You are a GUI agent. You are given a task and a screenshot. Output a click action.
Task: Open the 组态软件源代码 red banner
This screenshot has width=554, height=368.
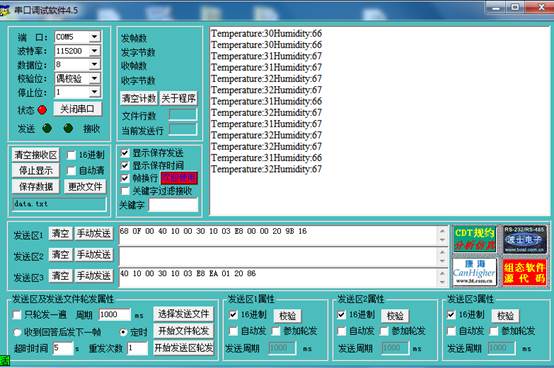point(524,272)
